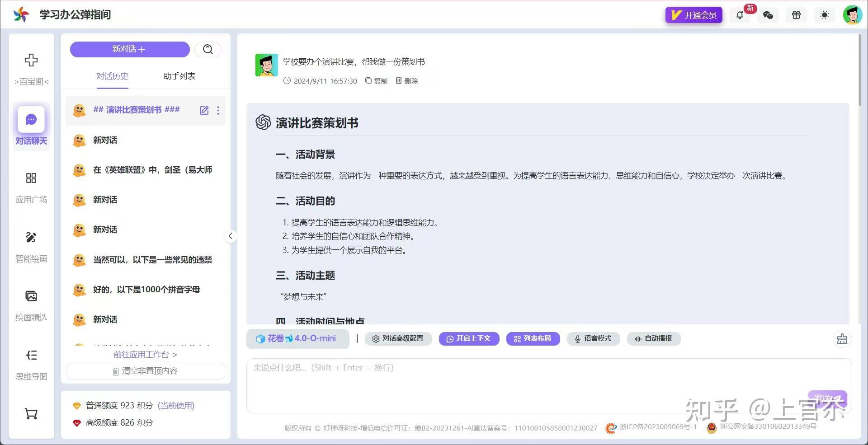Copy the user message
The height and width of the screenshot is (445, 868).
(x=376, y=81)
